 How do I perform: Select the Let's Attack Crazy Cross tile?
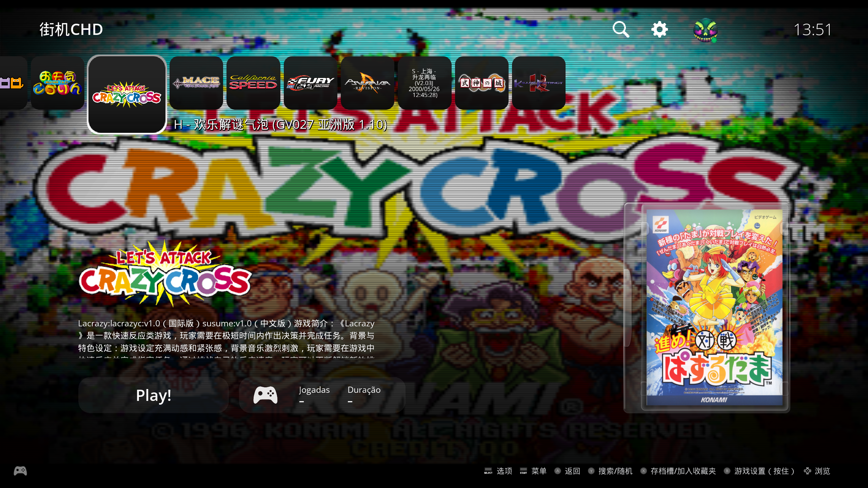127,95
